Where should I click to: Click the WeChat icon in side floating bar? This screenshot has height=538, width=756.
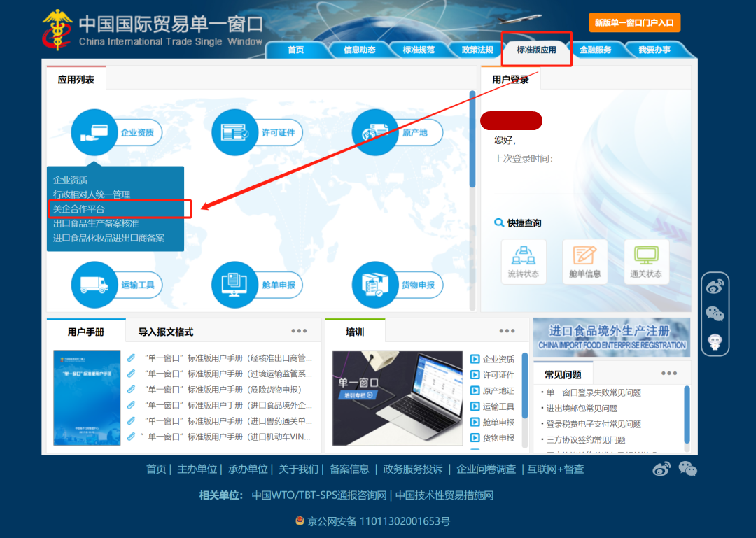coord(715,314)
